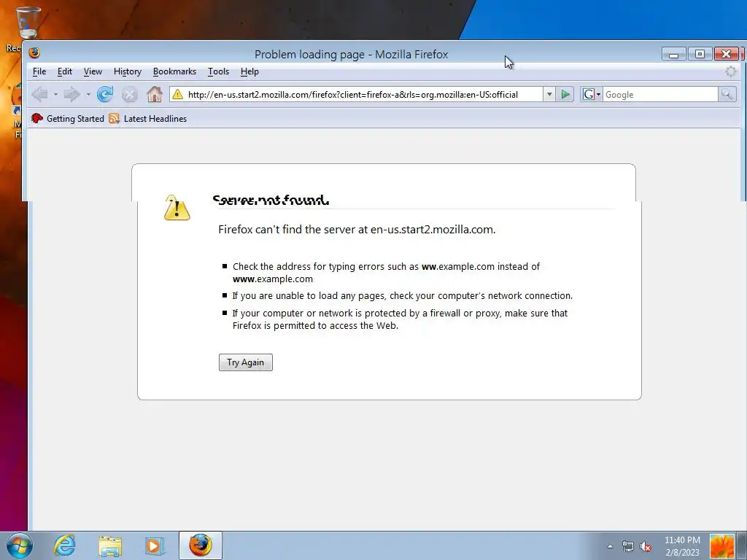747x560 pixels.
Task: Click the orange flower tray thumbnail
Action: 721,546
